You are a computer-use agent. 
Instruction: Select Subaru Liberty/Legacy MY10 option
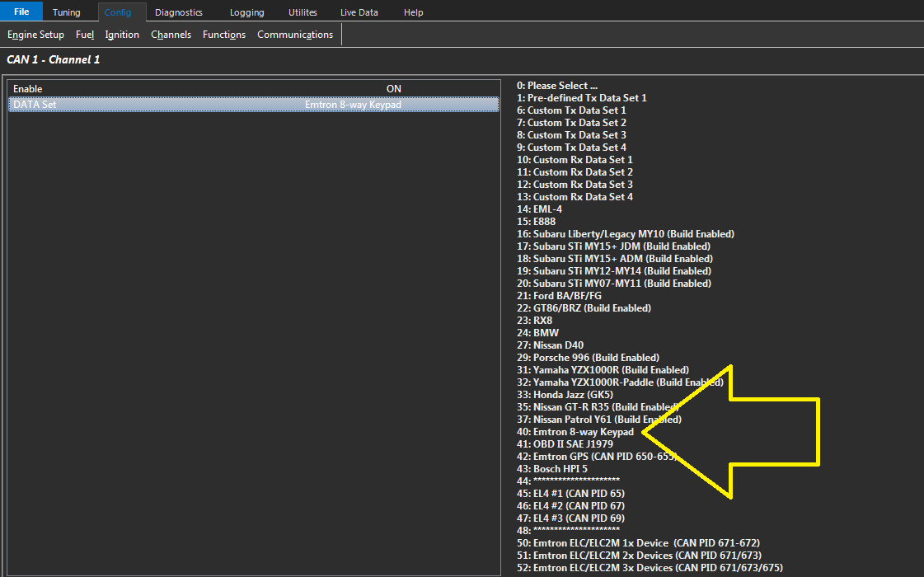[626, 234]
